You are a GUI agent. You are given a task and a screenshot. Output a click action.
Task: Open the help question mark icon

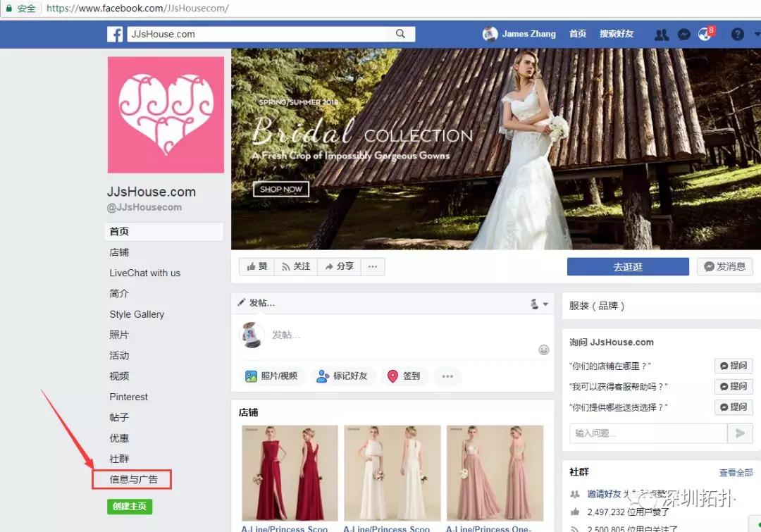pos(737,34)
